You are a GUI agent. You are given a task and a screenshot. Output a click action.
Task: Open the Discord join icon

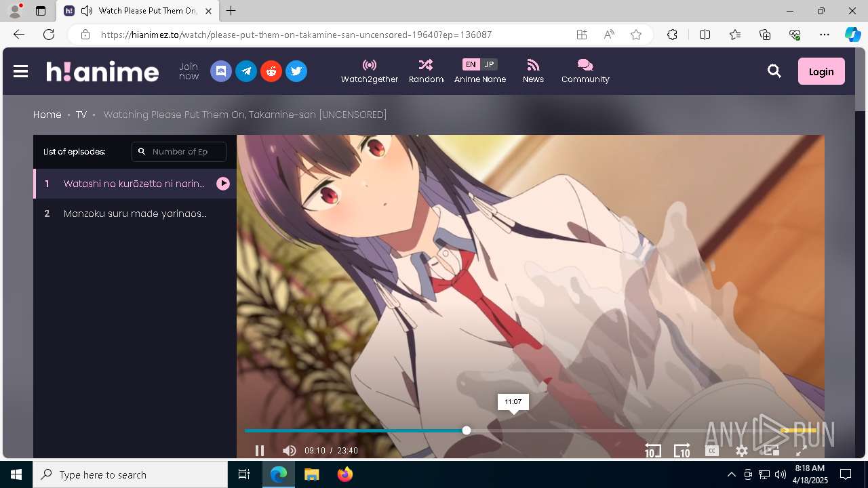pos(221,71)
